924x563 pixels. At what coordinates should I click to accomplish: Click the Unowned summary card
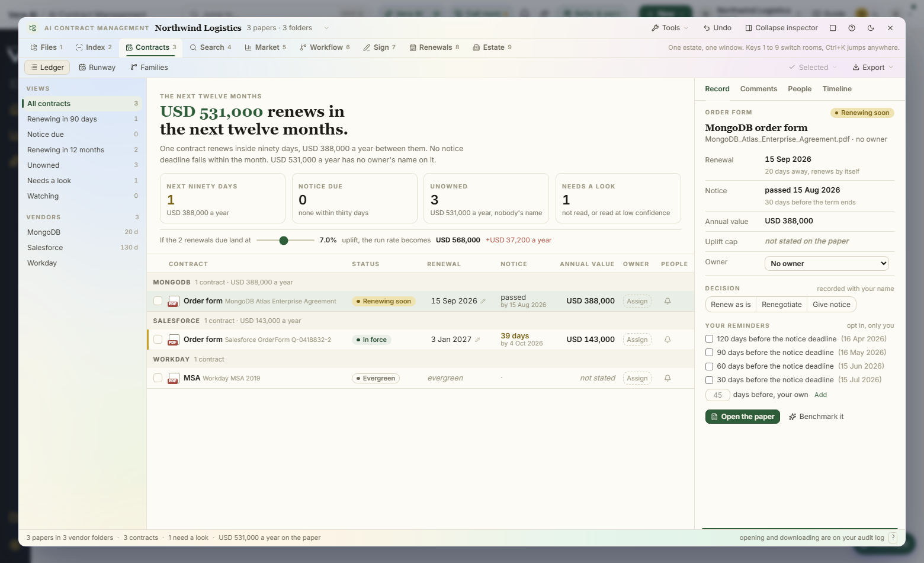tap(486, 199)
